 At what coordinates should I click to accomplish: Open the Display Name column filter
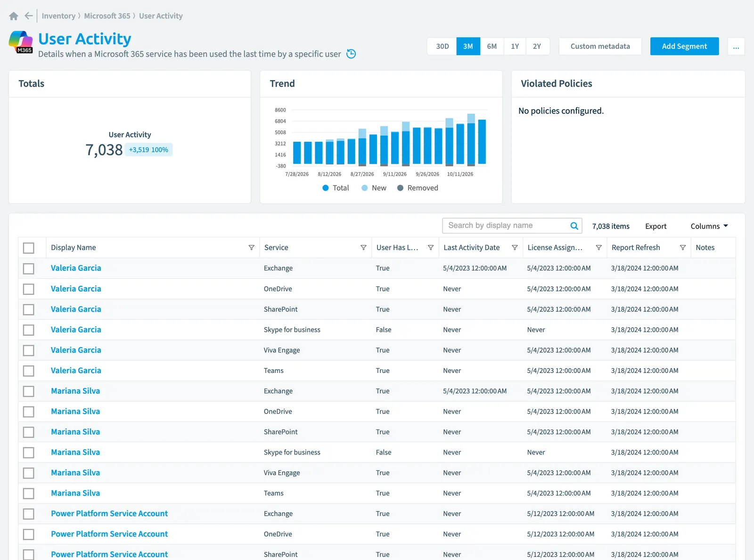coord(251,248)
